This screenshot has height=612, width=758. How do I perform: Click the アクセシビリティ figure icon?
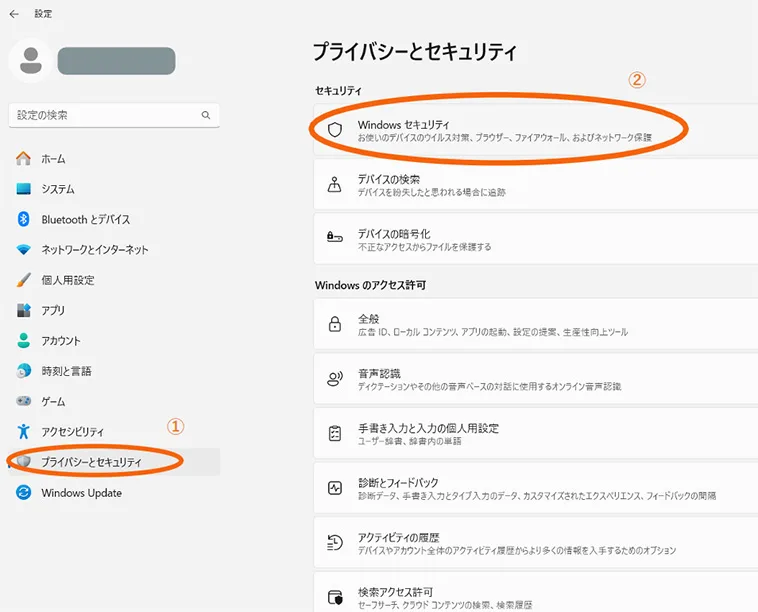23,431
